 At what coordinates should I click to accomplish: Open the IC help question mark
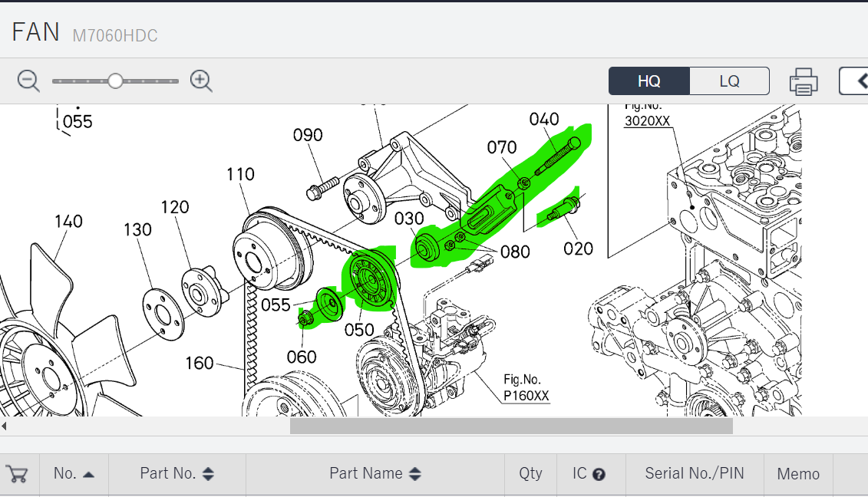pyautogui.click(x=599, y=475)
